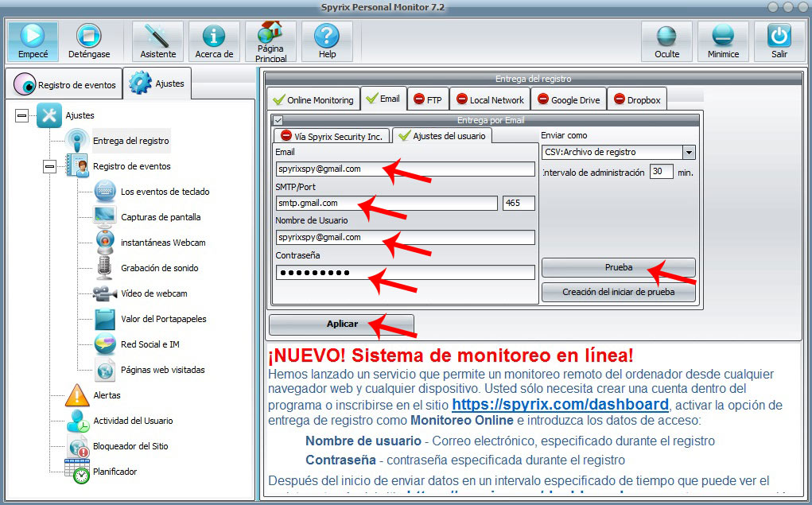Click the SMTP server field
The image size is (812, 505).
click(x=387, y=203)
